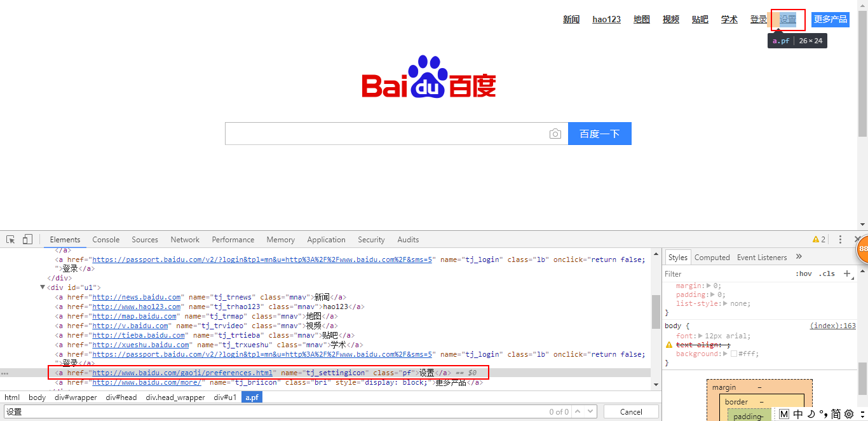Show more Styles sidebar tabs chevron
This screenshot has width=868, height=421.
[x=799, y=257]
